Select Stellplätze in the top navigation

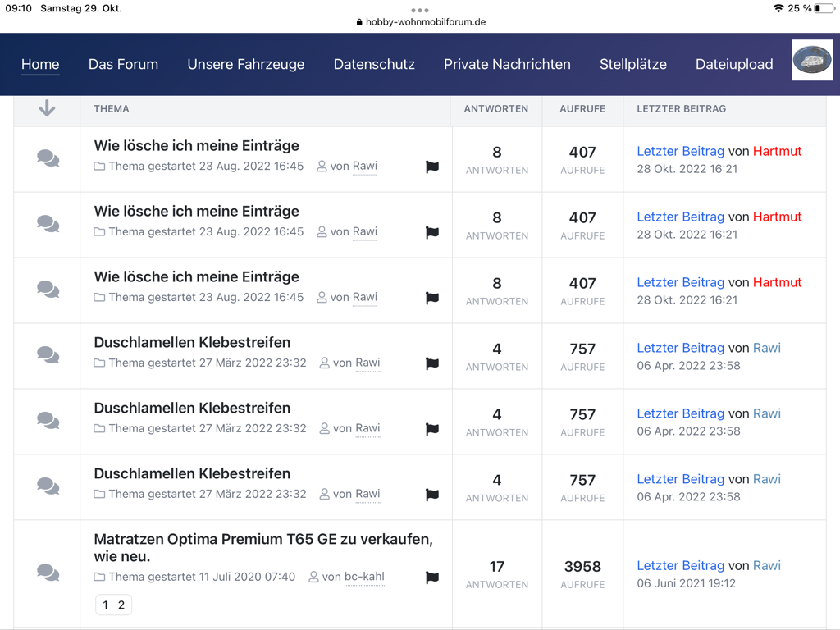click(x=632, y=64)
